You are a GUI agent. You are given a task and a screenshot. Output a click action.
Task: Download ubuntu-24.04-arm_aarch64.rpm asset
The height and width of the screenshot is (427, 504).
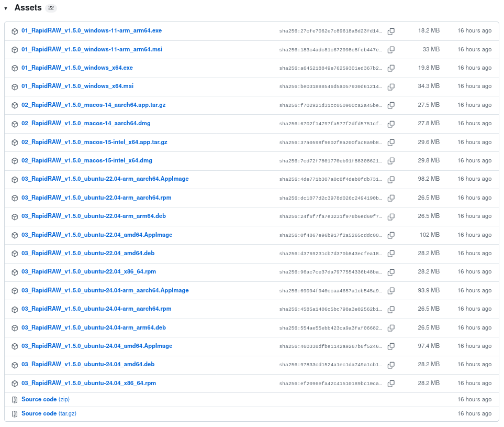(x=96, y=309)
